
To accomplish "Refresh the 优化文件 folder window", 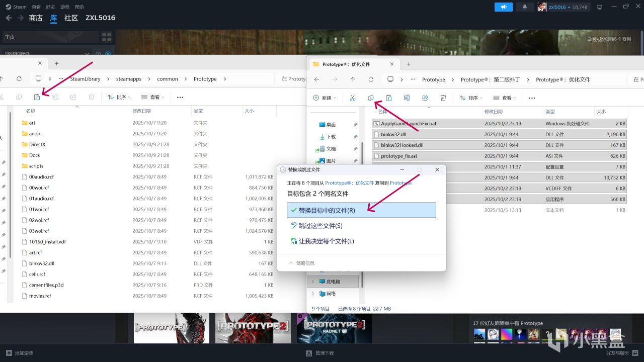I will (x=371, y=79).
